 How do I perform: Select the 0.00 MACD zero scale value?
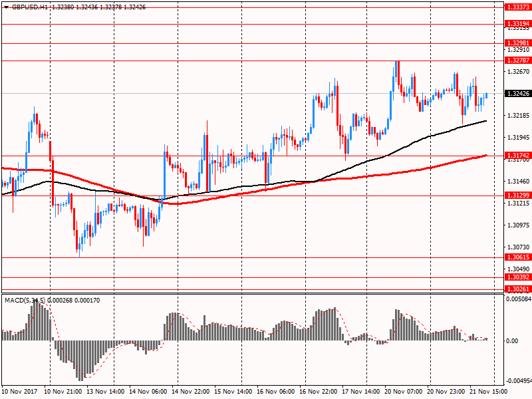[512, 341]
